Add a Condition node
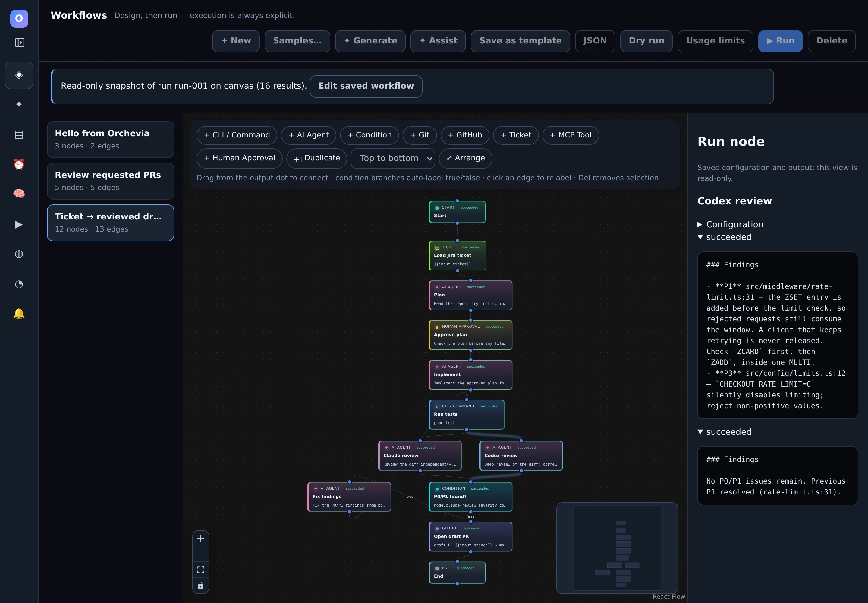The height and width of the screenshot is (603, 868). [x=370, y=135]
